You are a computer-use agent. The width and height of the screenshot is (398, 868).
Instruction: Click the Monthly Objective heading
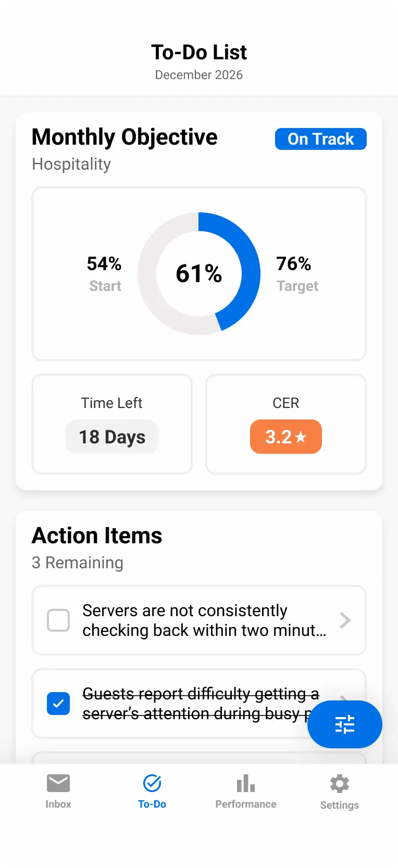point(125,137)
